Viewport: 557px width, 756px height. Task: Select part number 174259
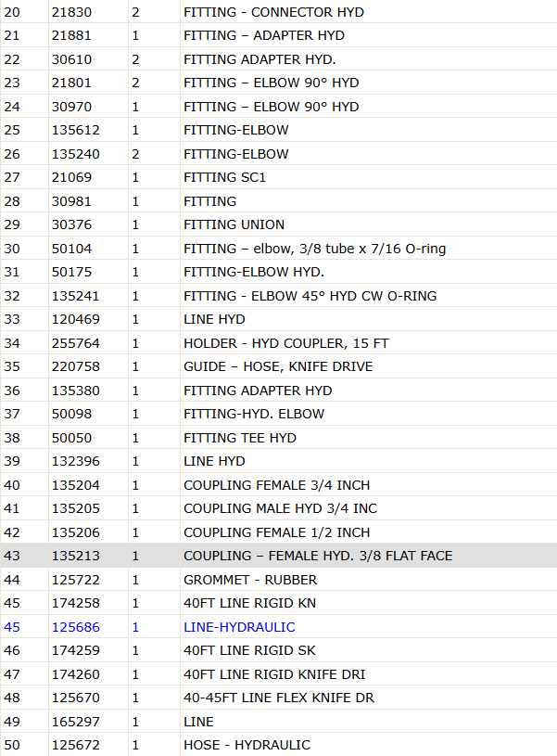pyautogui.click(x=76, y=650)
